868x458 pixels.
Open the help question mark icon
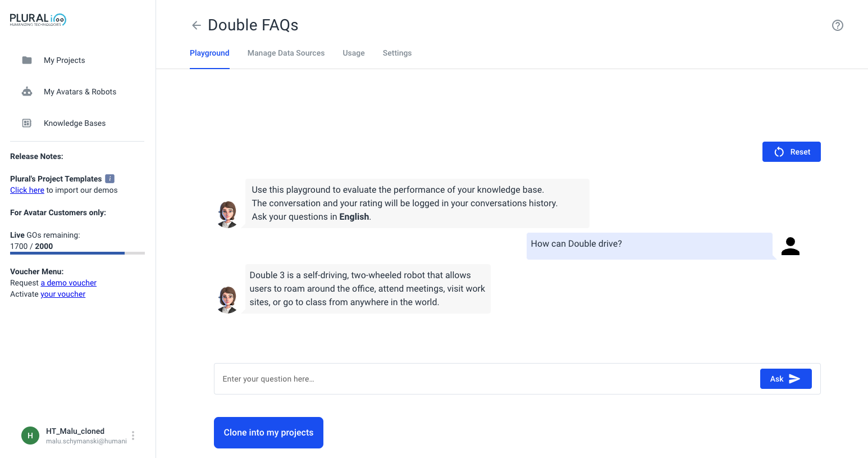(x=838, y=25)
